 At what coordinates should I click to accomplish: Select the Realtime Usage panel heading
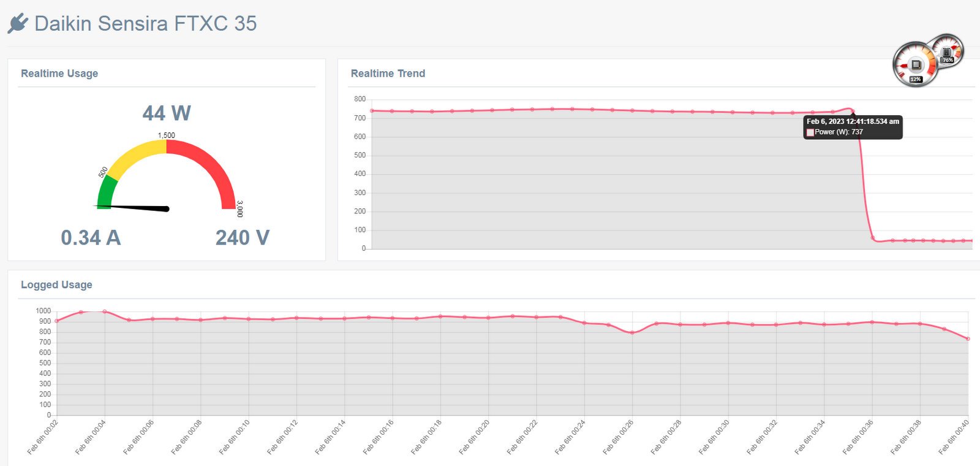pos(59,74)
